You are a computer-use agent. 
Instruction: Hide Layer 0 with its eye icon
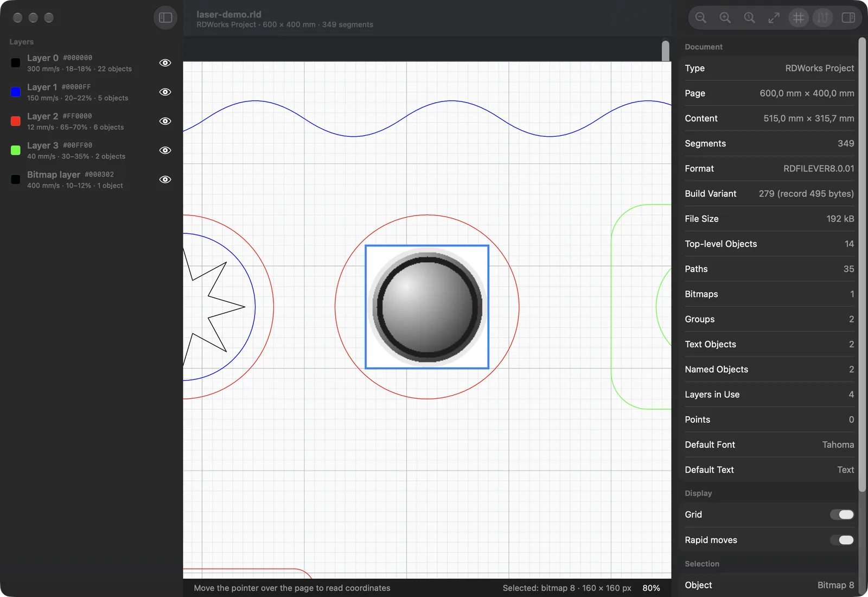coord(165,63)
